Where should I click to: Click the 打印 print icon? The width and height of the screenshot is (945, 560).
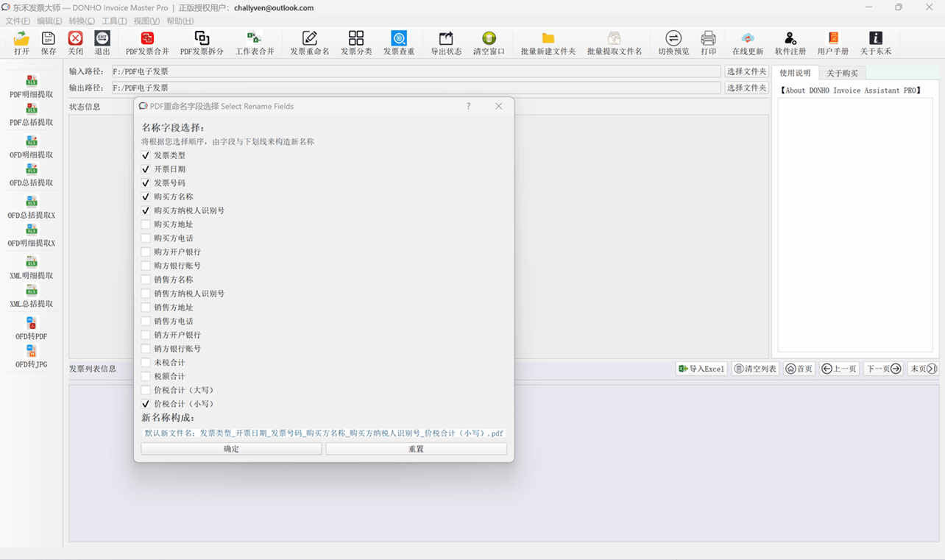pyautogui.click(x=708, y=43)
